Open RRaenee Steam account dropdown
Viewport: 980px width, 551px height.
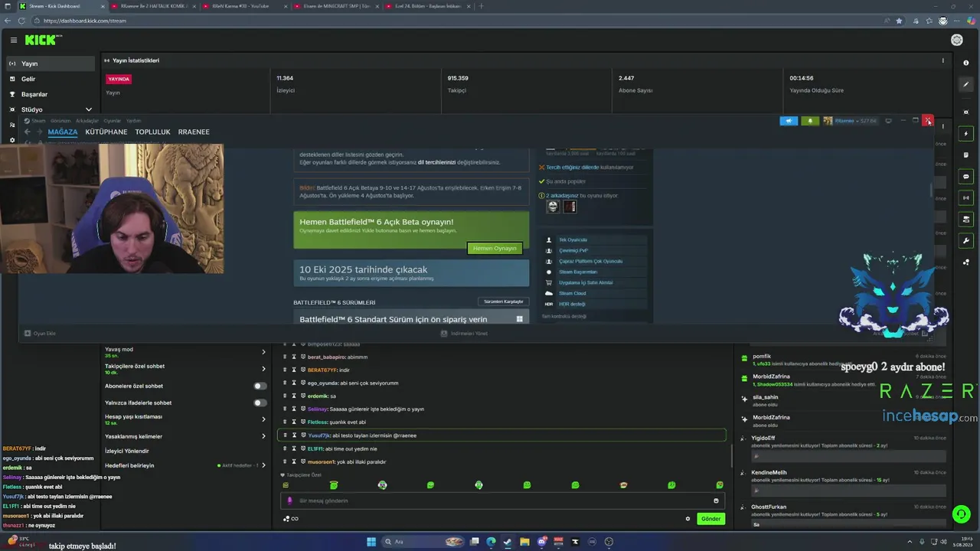(x=851, y=121)
